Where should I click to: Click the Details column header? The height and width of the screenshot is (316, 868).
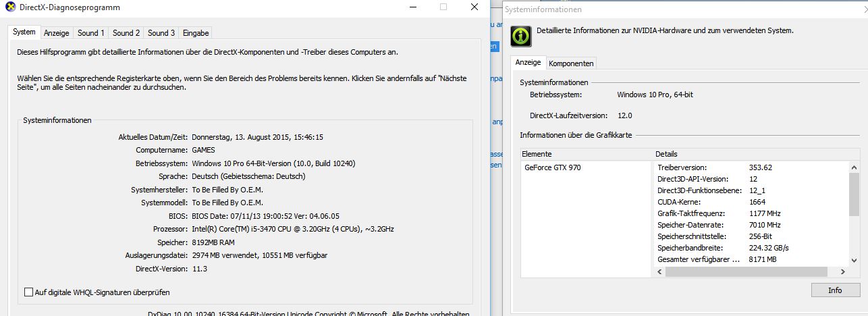[757, 154]
